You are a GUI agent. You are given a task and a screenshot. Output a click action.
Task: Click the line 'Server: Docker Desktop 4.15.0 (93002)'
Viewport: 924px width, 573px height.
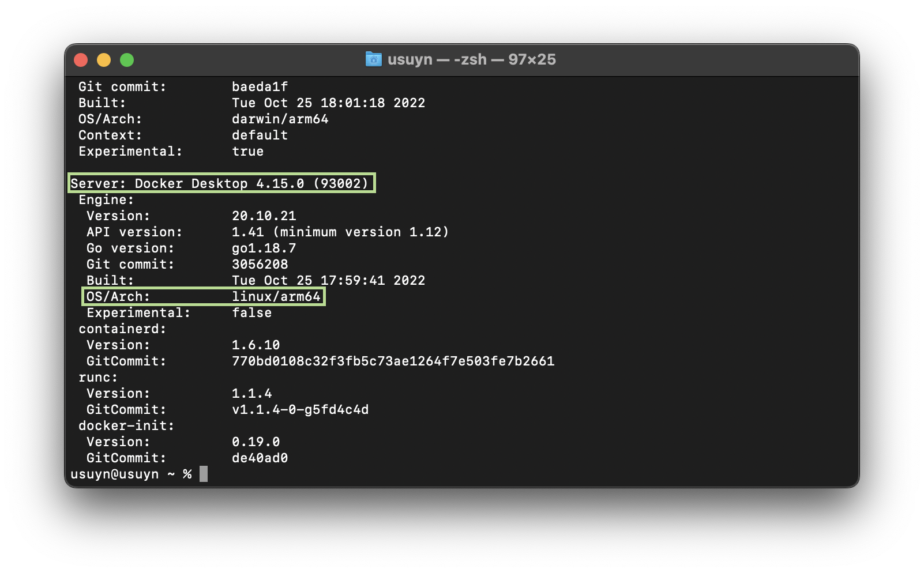pos(219,183)
